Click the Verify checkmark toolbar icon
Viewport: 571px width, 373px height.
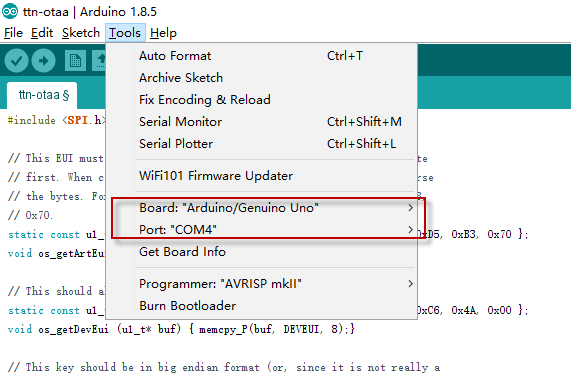[16, 60]
